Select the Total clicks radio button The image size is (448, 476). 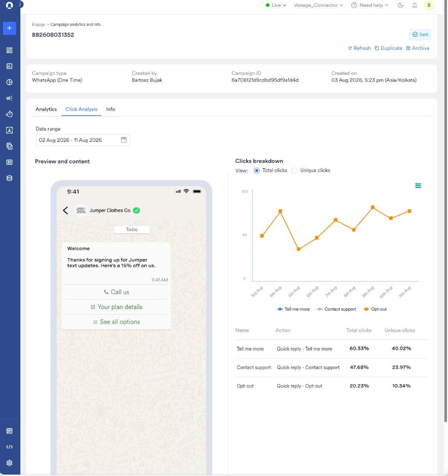tap(257, 171)
